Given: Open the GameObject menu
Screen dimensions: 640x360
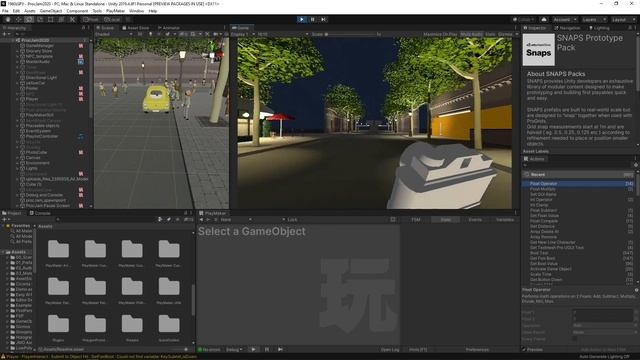Looking at the screenshot, I should coord(51,11).
